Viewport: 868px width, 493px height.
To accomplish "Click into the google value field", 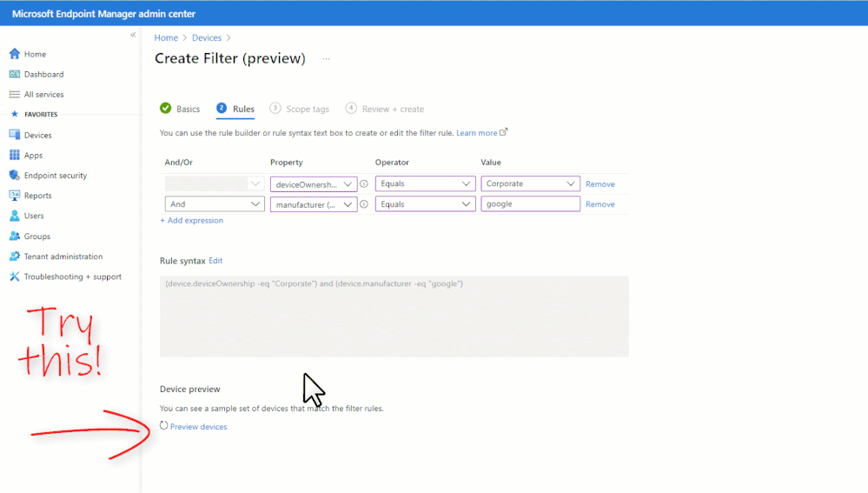I will pos(530,204).
